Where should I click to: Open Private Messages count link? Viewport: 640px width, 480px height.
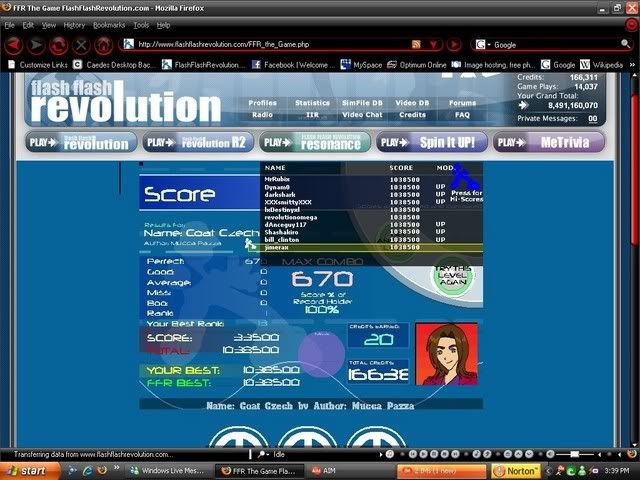pyautogui.click(x=593, y=118)
